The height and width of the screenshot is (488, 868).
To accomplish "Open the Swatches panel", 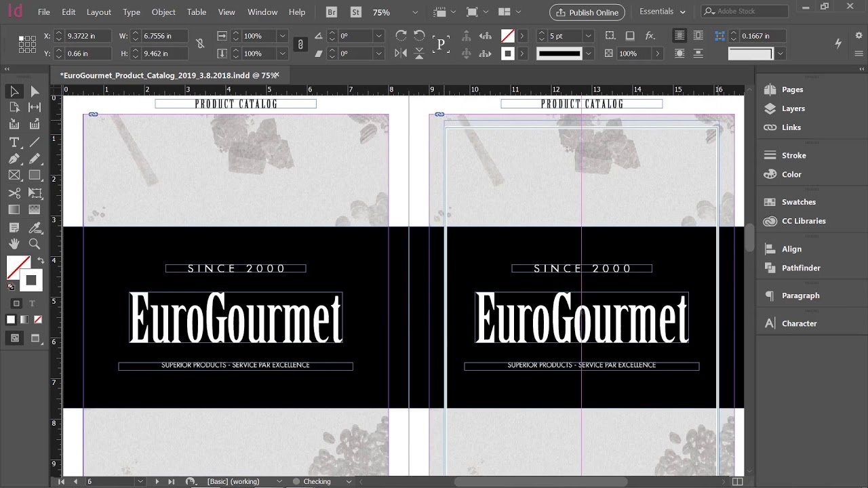I will 798,202.
